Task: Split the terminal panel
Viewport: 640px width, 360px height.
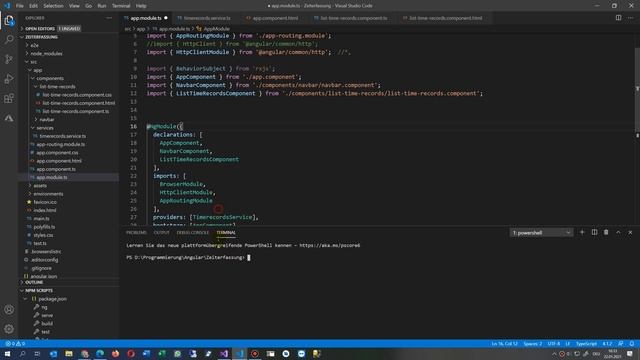Action: [x=594, y=232]
